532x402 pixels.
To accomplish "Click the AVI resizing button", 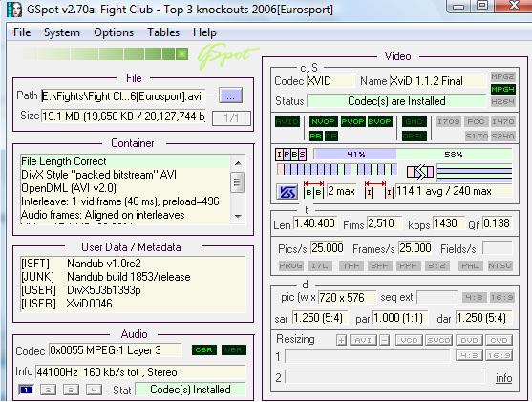I will 363,340.
